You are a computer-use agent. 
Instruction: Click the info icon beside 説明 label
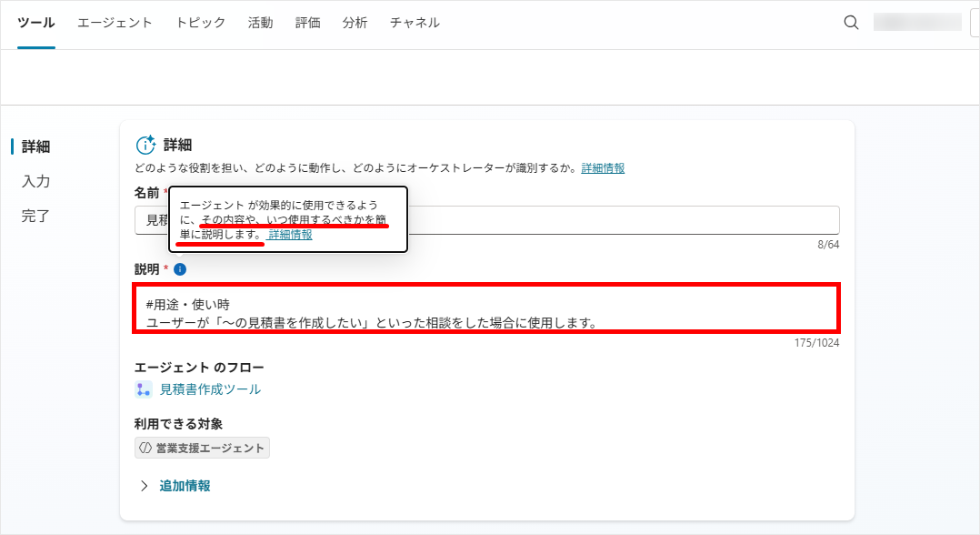click(180, 269)
